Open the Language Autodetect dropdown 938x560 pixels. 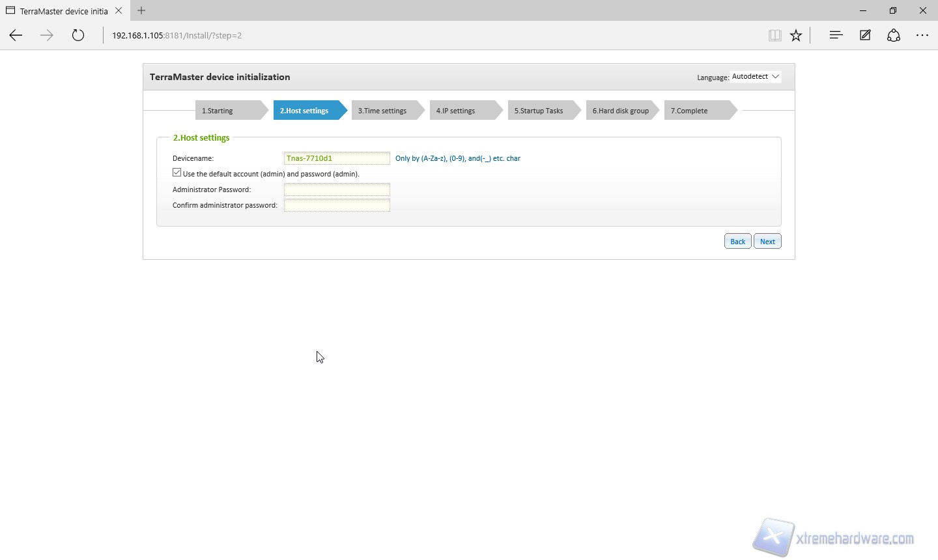(756, 77)
